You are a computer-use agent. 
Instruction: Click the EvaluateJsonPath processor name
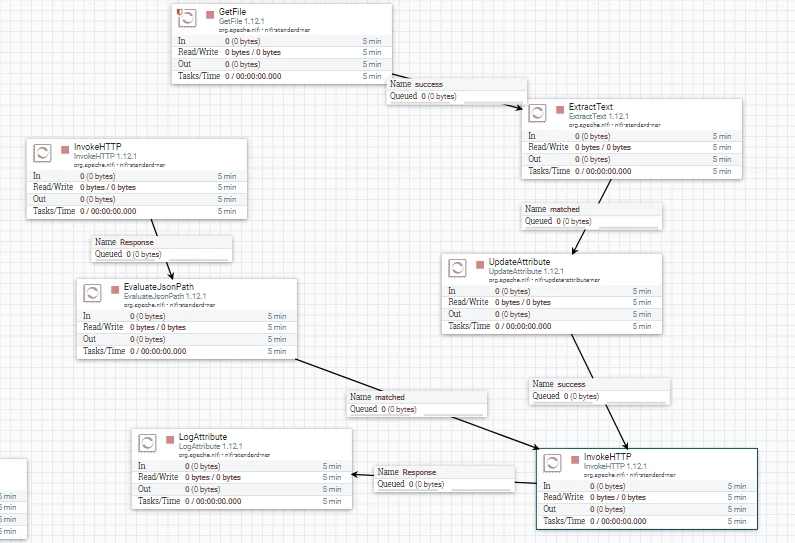pos(159,286)
